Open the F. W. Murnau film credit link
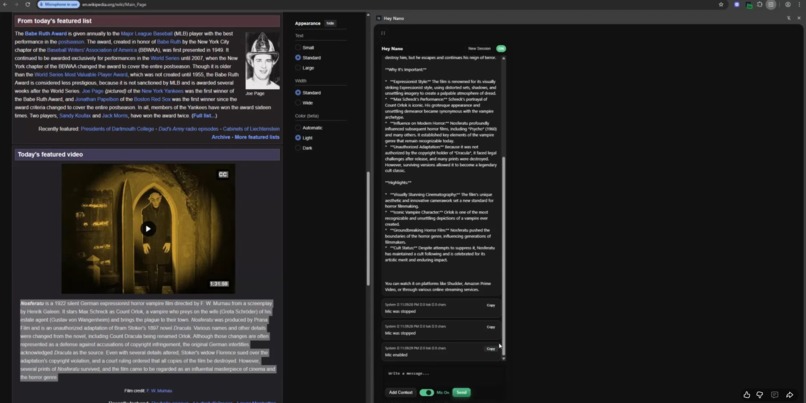 pyautogui.click(x=159, y=391)
